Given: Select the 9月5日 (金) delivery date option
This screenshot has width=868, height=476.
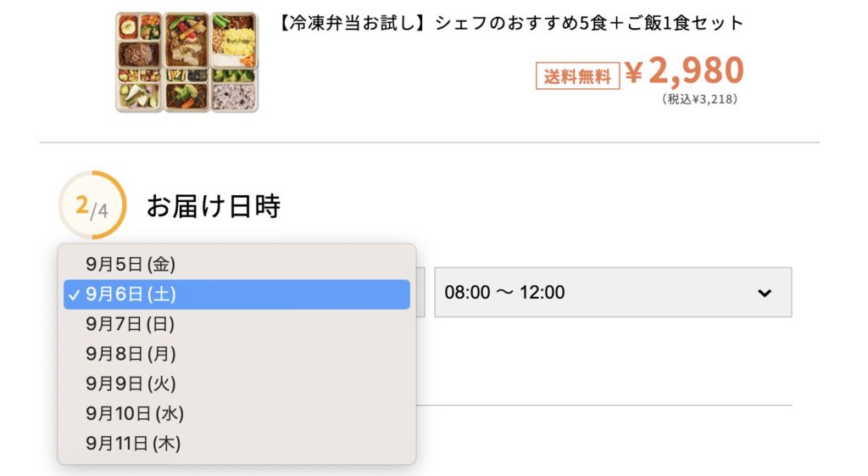Looking at the screenshot, I should tap(130, 264).
